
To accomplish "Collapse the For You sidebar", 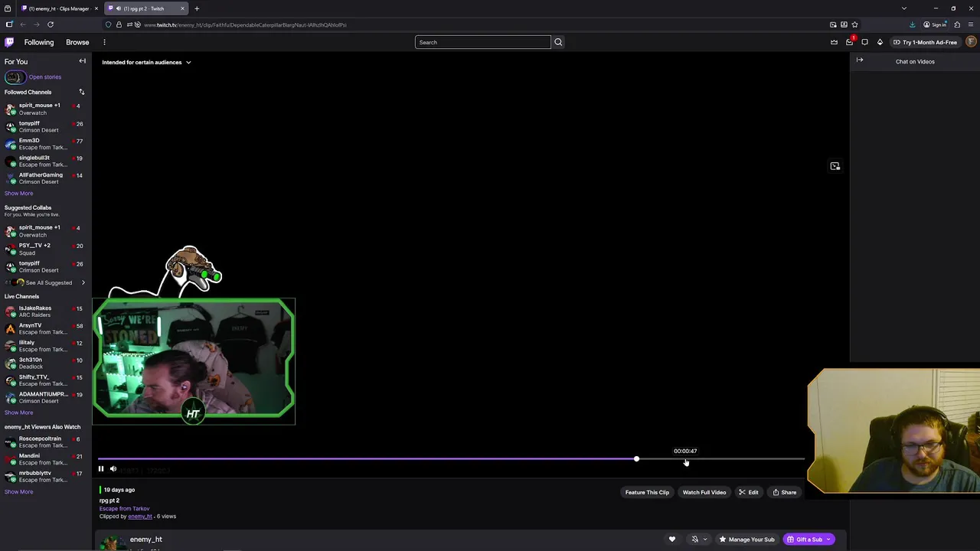I will click(x=82, y=61).
